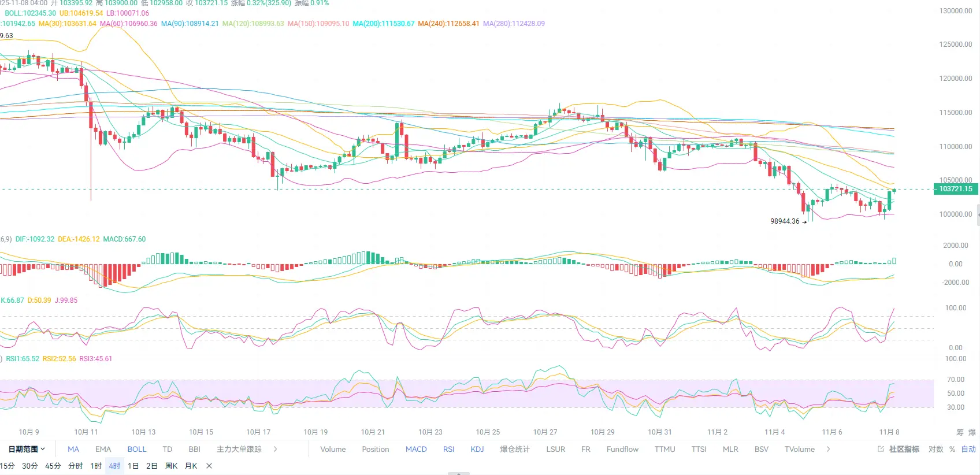Toggle the Volume sub-indicator
The width and height of the screenshot is (980, 475).
[333, 449]
